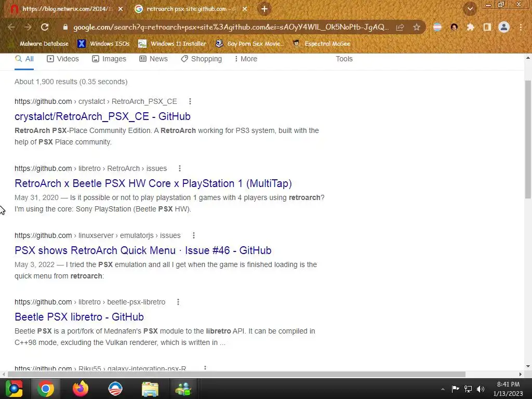Click the horizontal scrollbar thumb
The height and width of the screenshot is (399, 532).
[x=236, y=374]
